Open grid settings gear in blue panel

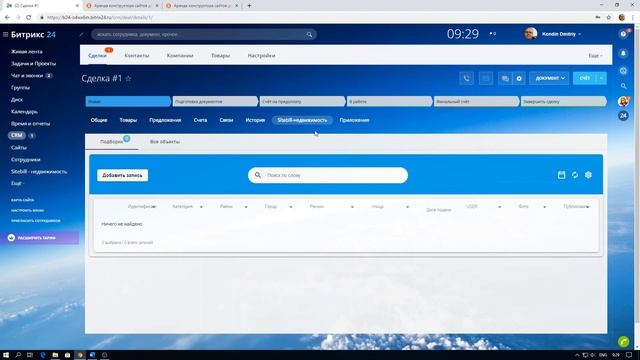(588, 175)
